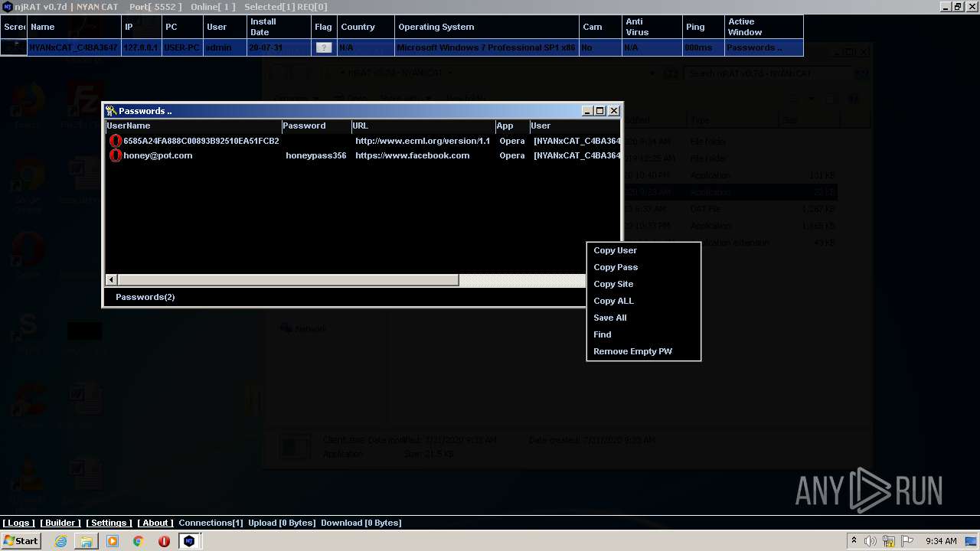Select the https://www.facebook.com URL cell
The width and height of the screenshot is (980, 551).
tap(413, 155)
